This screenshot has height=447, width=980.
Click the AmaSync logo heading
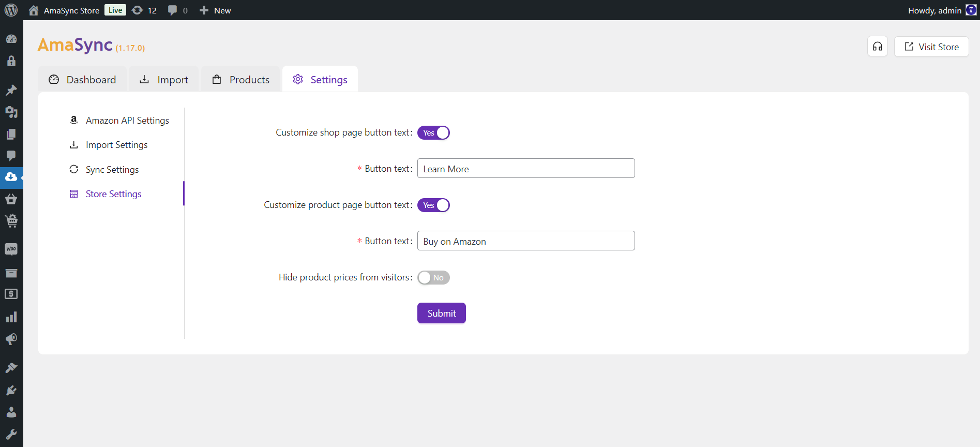click(75, 45)
